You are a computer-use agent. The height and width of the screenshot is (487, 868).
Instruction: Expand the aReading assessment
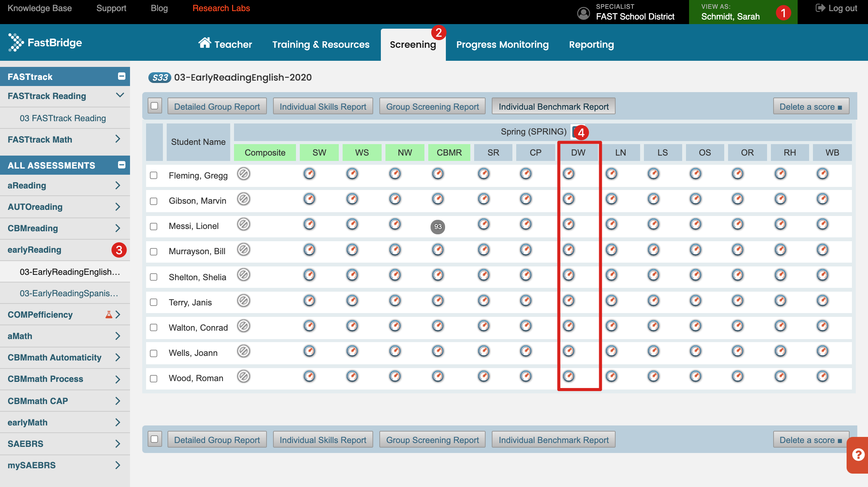point(118,185)
